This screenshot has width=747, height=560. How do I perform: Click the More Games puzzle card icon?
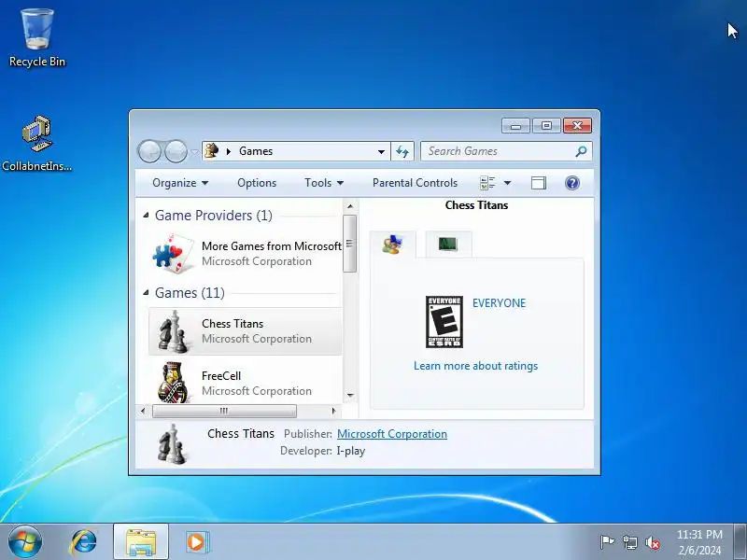(x=174, y=253)
